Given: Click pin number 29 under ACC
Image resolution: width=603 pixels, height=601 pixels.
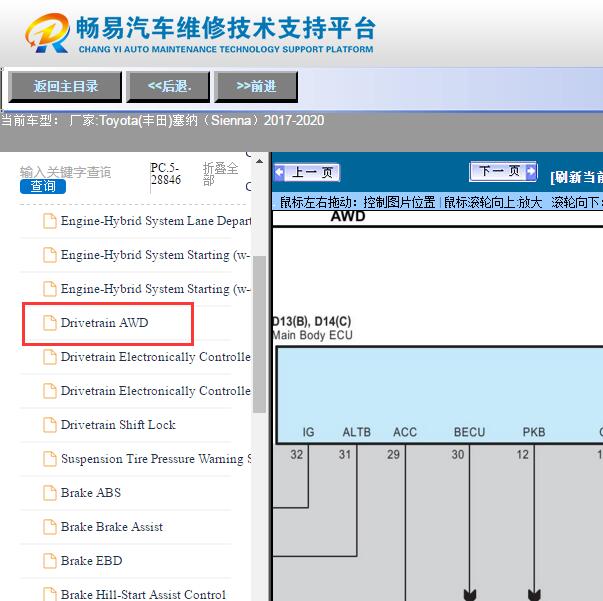Looking at the screenshot, I should point(393,454).
